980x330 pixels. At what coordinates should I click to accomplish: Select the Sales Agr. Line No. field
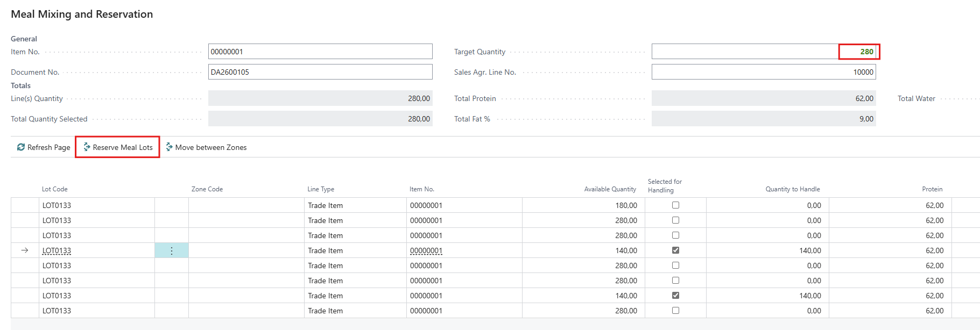764,72
